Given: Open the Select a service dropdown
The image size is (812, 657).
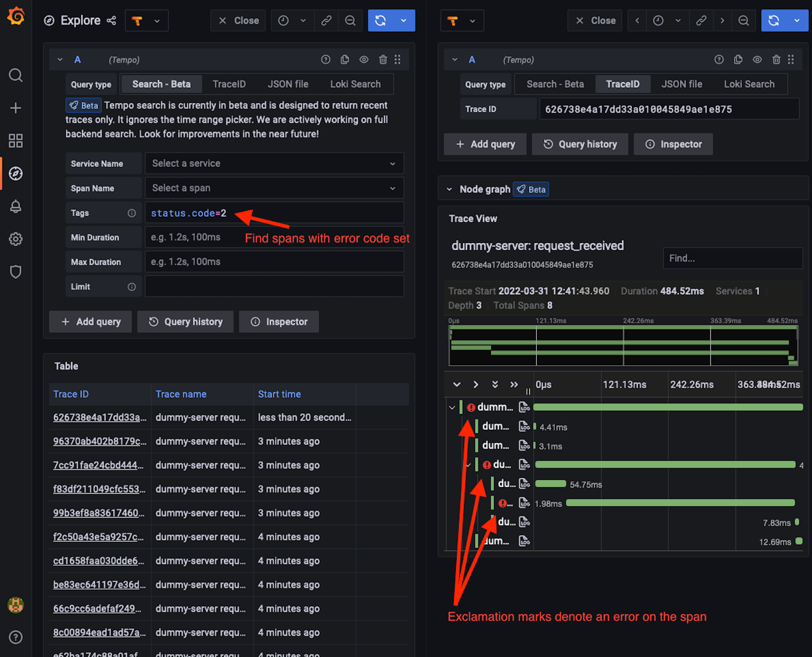Looking at the screenshot, I should click(x=274, y=163).
